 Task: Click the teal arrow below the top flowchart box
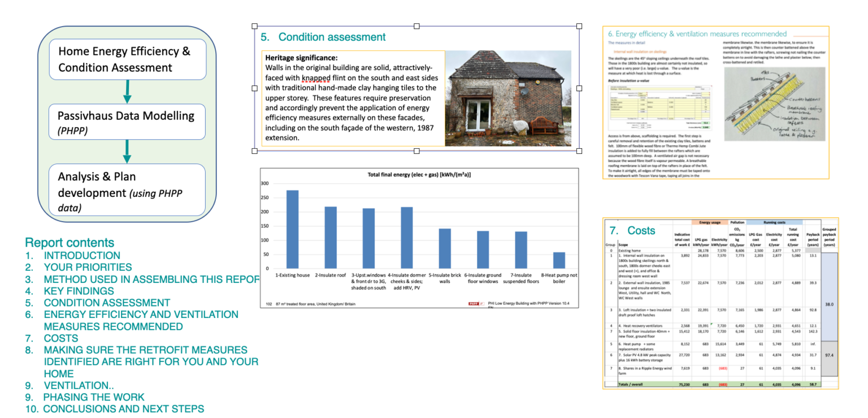[128, 91]
